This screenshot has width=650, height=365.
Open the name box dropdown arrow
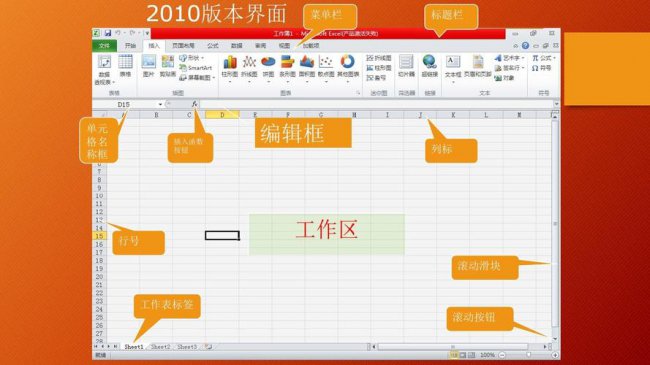160,105
